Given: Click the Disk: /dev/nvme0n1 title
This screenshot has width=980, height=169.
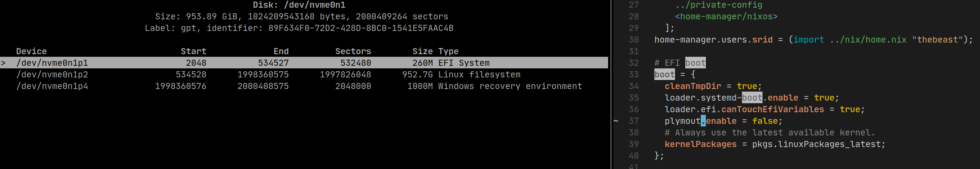Looking at the screenshot, I should pos(299,5).
